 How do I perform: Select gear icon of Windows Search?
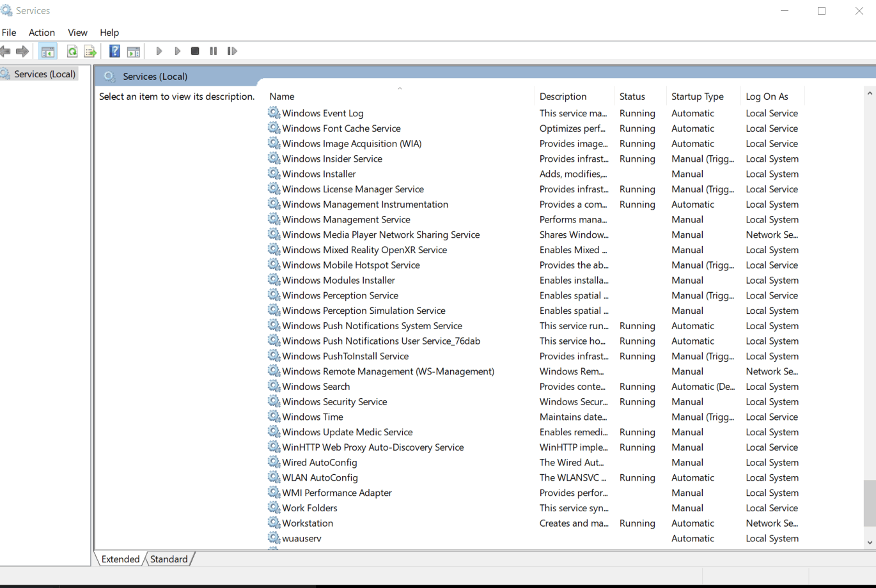click(274, 387)
